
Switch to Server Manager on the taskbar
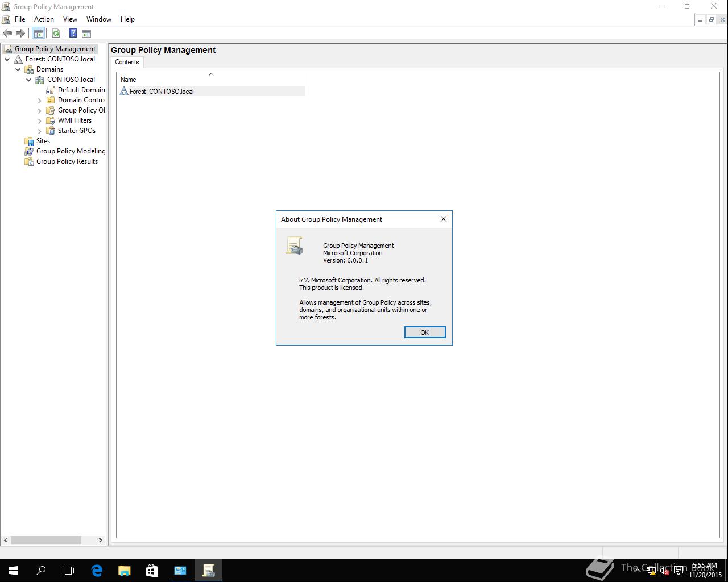180,570
